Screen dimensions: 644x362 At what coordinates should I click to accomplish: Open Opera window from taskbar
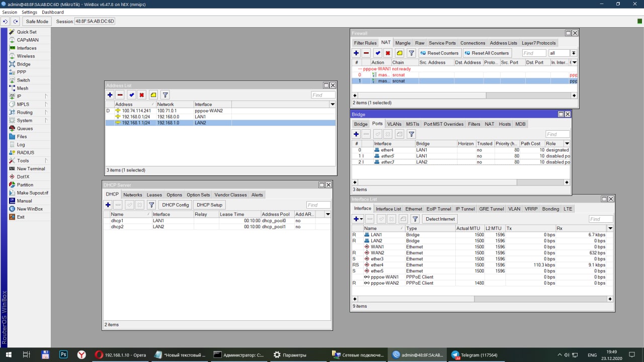click(x=120, y=354)
